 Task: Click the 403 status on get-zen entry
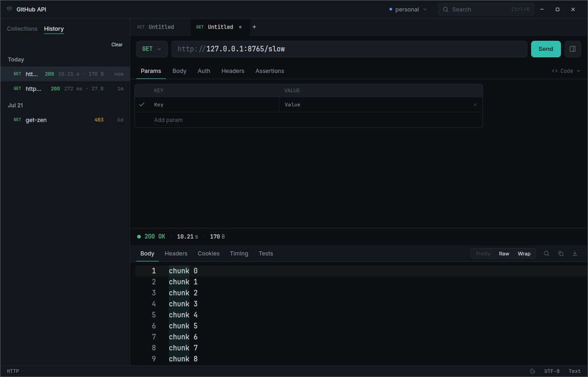[x=99, y=120]
